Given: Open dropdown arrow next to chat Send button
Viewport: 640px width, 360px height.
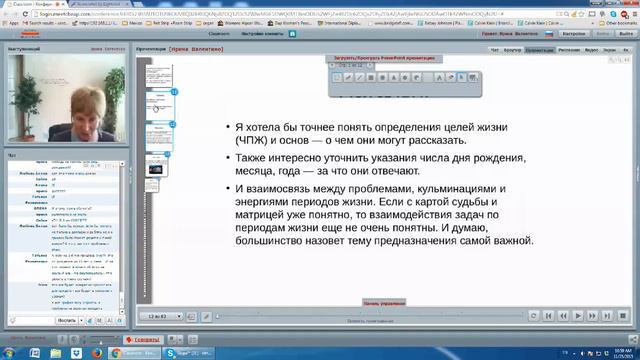Looking at the screenshot, I should (x=81, y=321).
